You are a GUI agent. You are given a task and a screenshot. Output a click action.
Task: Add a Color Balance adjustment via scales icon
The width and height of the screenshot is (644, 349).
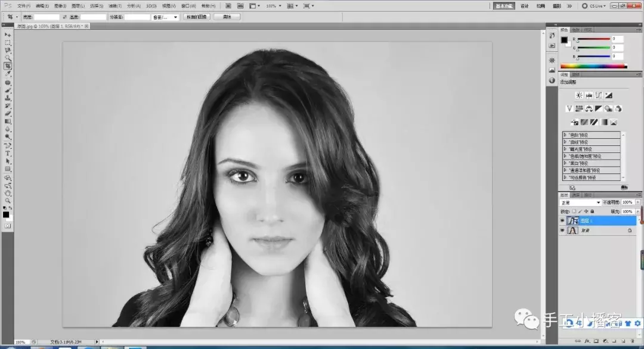(589, 108)
